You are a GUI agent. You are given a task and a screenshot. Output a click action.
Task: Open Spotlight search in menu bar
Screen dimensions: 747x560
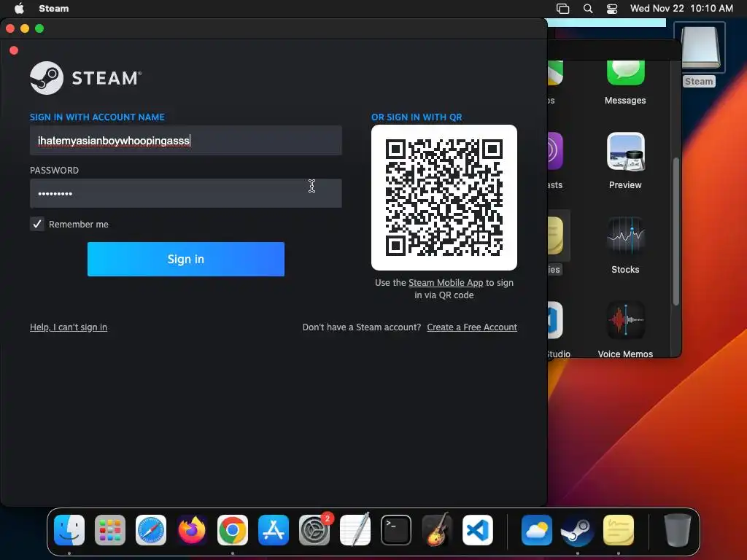click(588, 9)
